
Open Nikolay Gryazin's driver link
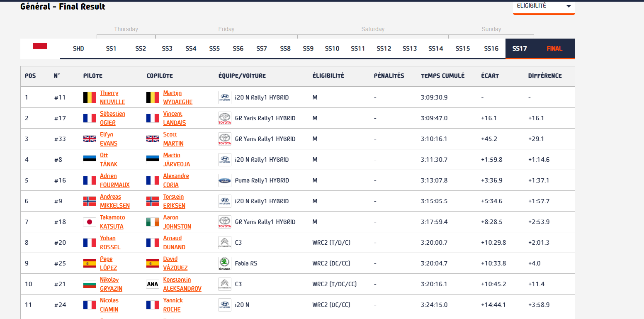click(111, 284)
